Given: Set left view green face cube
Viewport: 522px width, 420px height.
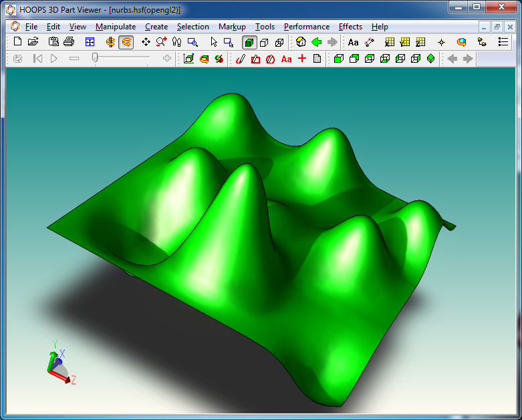Looking at the screenshot, I should pyautogui.click(x=400, y=59).
